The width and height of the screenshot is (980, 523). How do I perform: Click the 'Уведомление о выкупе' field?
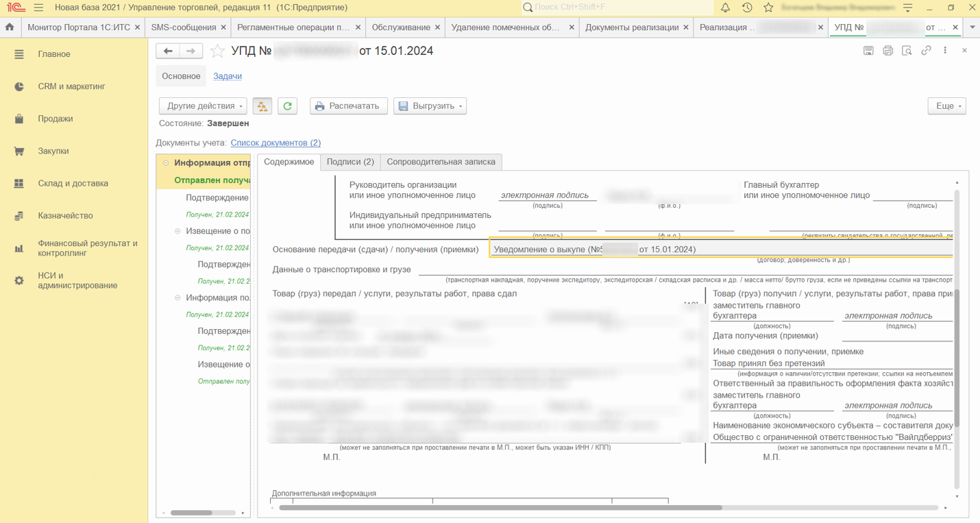tap(720, 250)
